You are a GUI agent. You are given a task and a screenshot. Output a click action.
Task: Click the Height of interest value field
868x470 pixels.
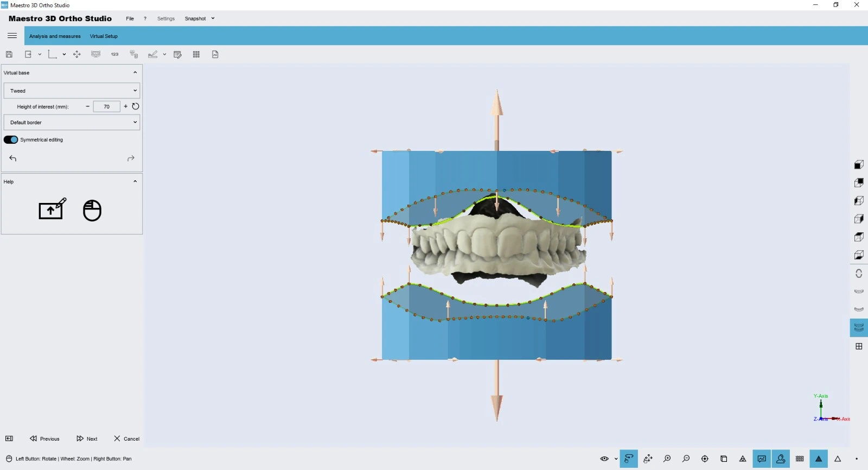[106, 107]
